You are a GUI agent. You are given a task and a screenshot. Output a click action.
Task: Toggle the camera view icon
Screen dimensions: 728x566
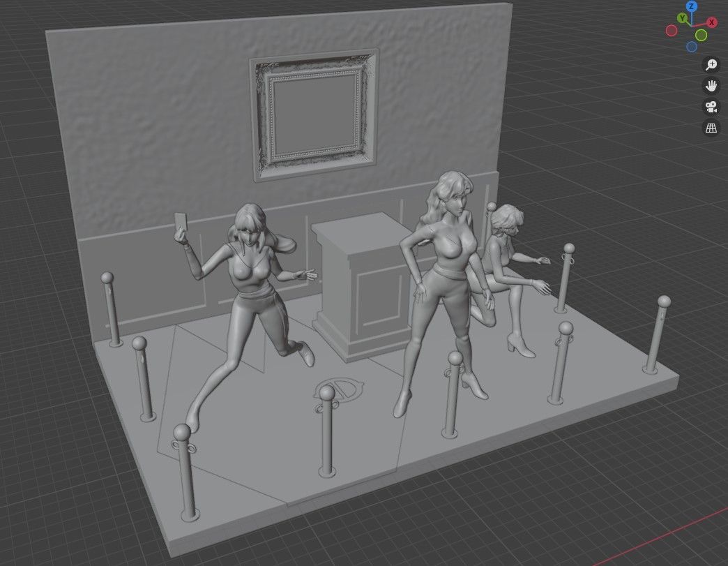tap(711, 107)
